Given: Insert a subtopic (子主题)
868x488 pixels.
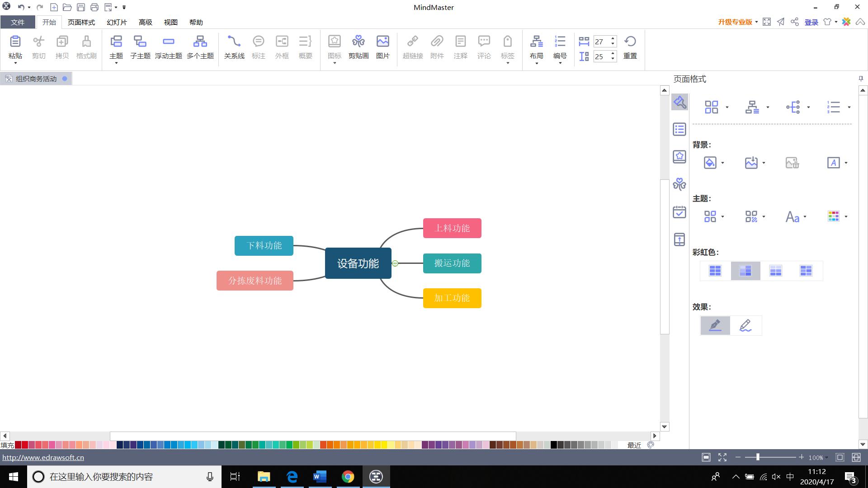Looking at the screenshot, I should (140, 47).
